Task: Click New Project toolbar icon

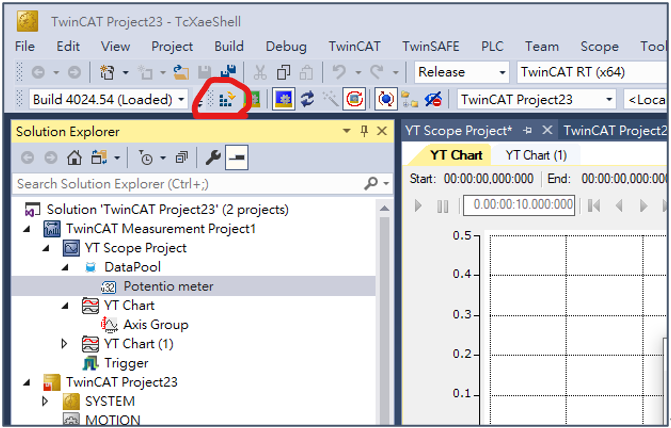Action: 107,72
